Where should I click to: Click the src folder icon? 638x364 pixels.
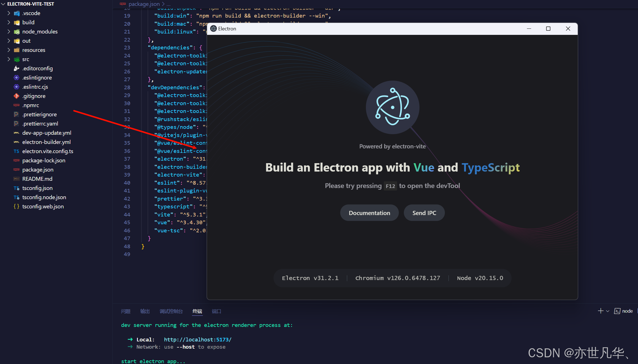click(17, 59)
